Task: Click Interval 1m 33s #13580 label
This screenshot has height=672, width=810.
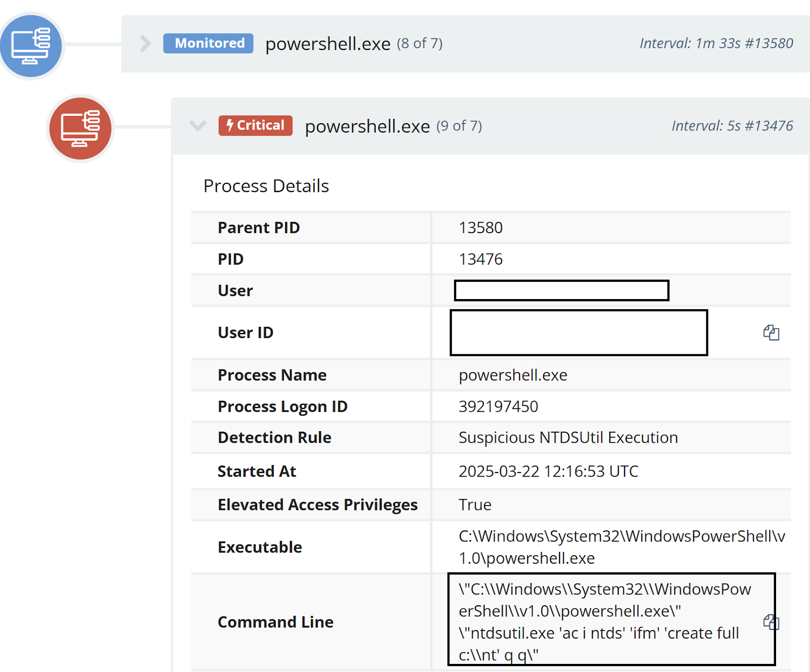Action: pyautogui.click(x=716, y=44)
